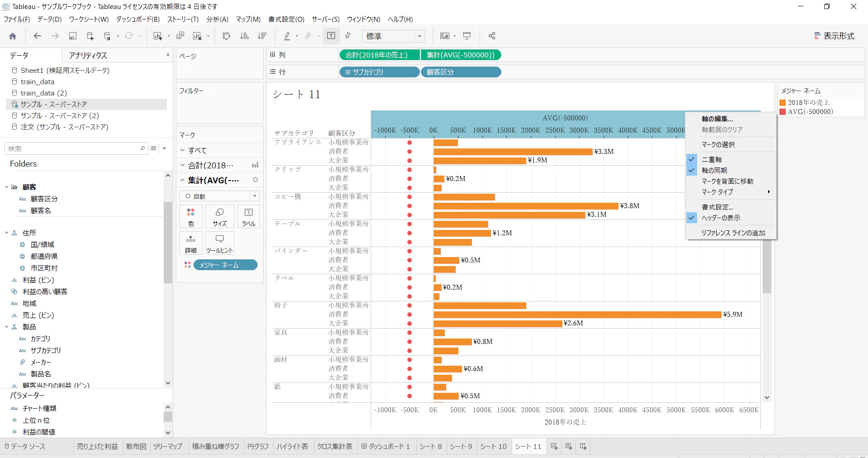
Task: Switch to the アナリティクス pane tab
Action: 88,55
